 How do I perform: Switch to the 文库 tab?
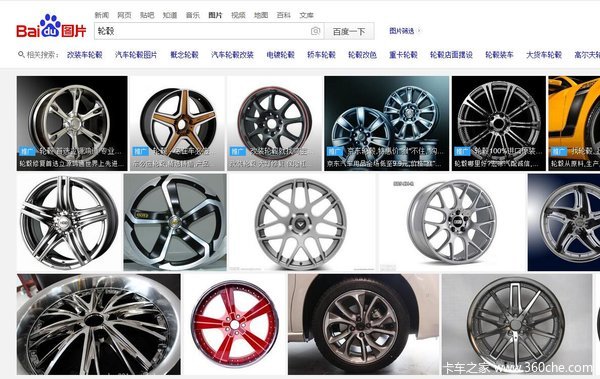(307, 15)
